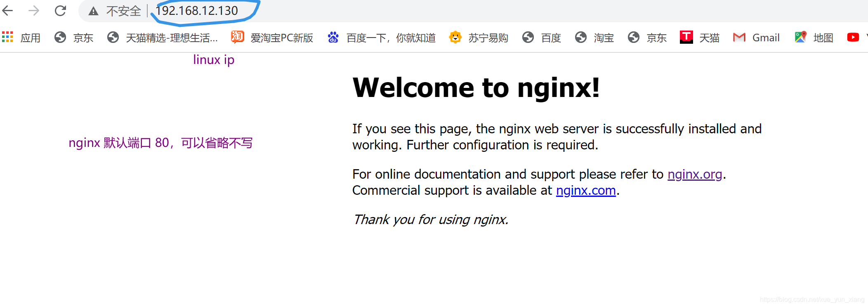
Task: Click the 苏宁易购 bookmark label
Action: point(488,38)
